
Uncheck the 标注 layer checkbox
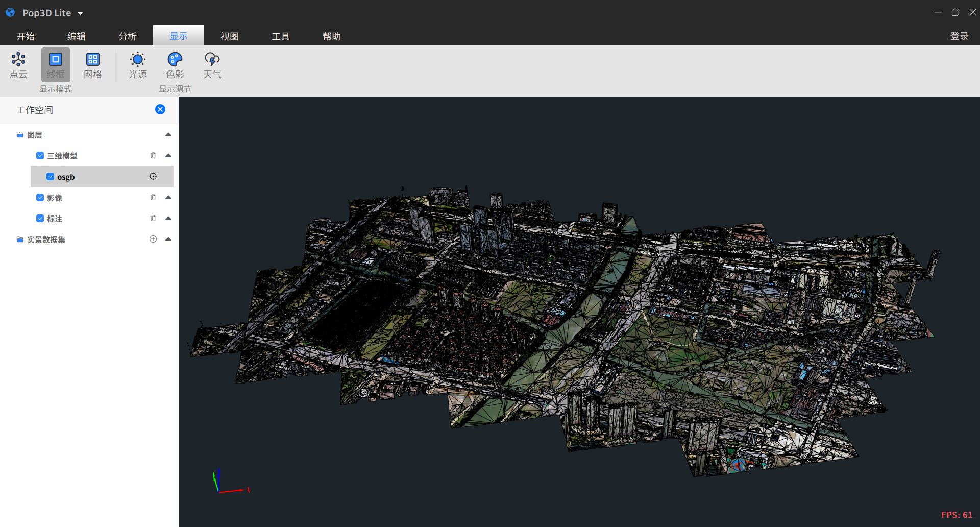coord(40,218)
